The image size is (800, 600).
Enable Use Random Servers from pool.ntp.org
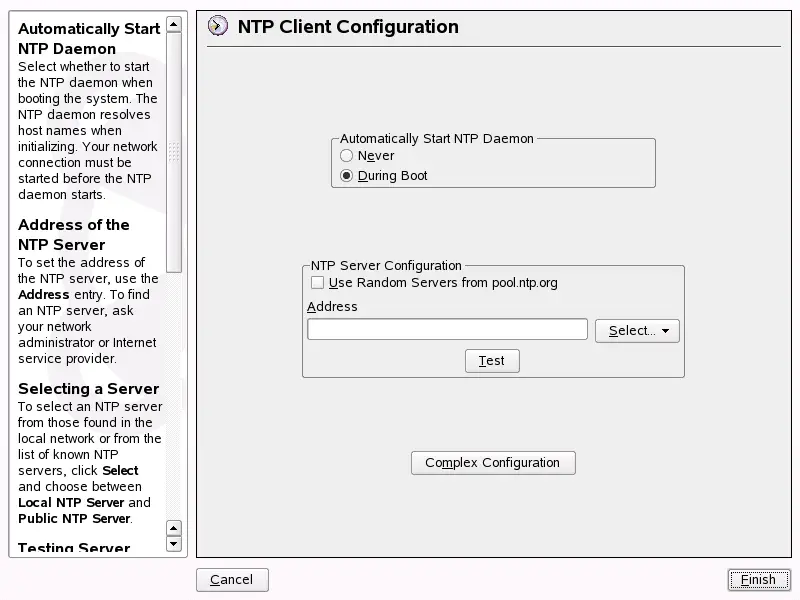pyautogui.click(x=317, y=282)
